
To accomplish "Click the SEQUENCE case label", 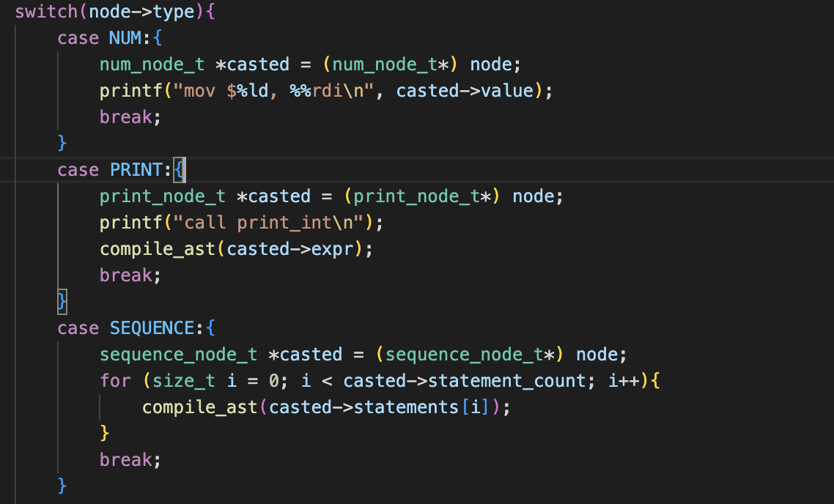I will 152,328.
